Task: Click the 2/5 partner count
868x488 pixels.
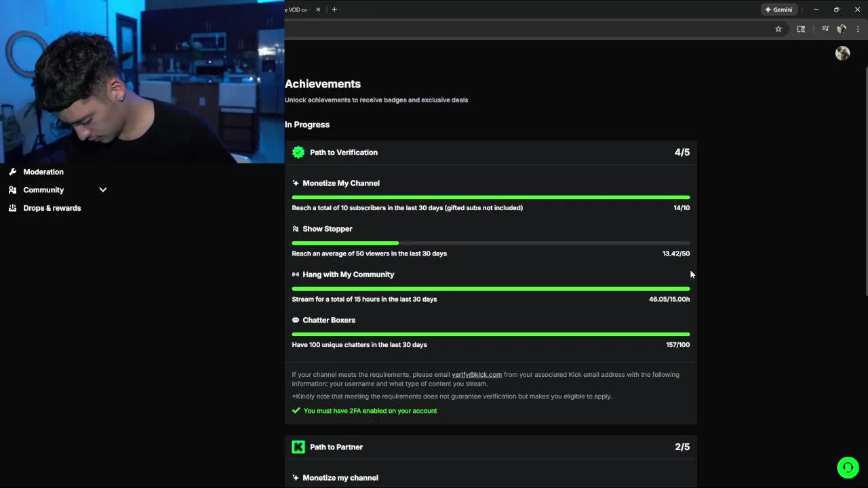Action: [682, 447]
